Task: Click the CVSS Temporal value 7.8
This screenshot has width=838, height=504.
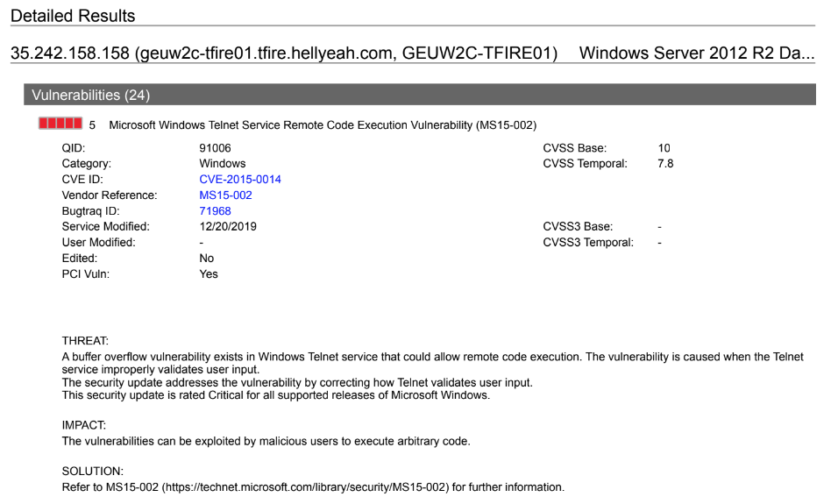Action: pyautogui.click(x=665, y=164)
